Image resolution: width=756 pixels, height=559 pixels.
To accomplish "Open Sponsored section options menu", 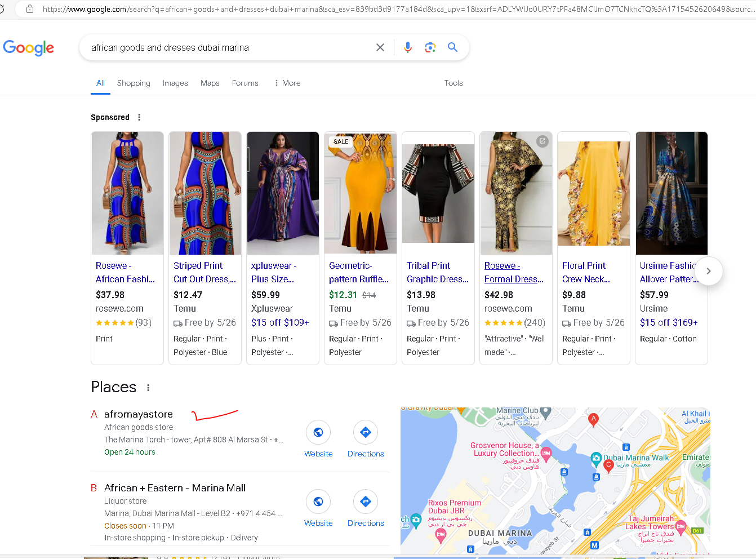I will coord(139,117).
